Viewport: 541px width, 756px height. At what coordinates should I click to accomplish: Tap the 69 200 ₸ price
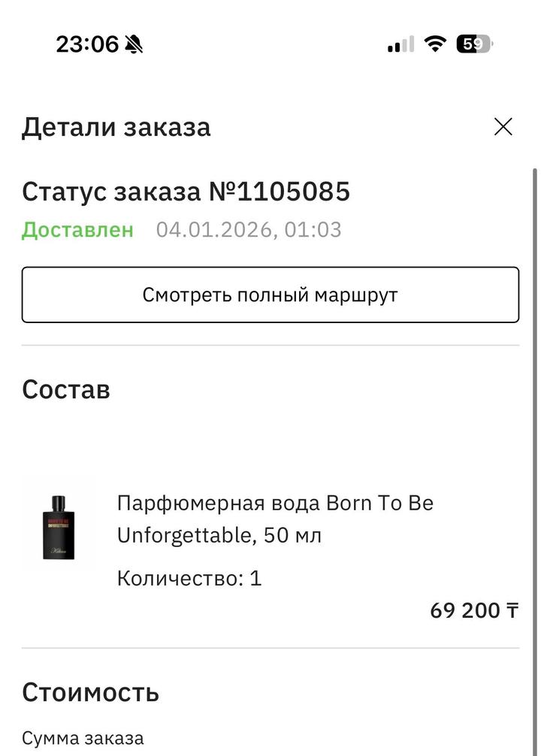click(x=474, y=610)
